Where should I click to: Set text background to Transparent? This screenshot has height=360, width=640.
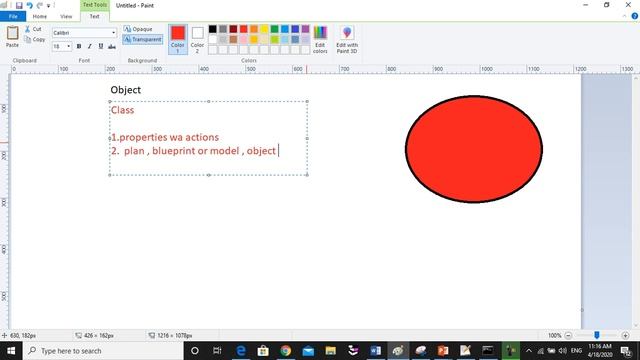142,40
